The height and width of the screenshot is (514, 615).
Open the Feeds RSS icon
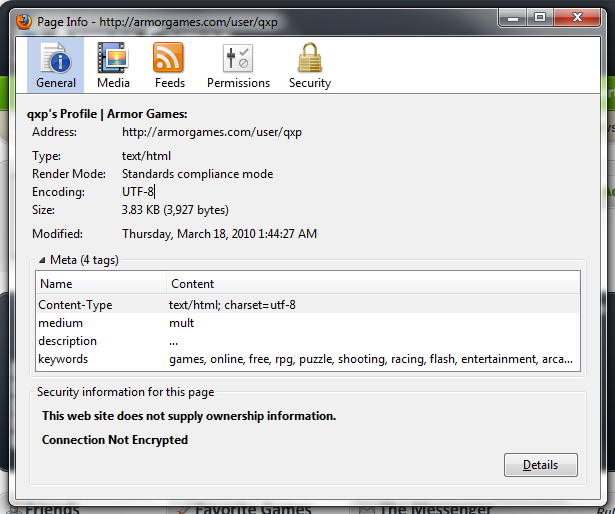[168, 58]
